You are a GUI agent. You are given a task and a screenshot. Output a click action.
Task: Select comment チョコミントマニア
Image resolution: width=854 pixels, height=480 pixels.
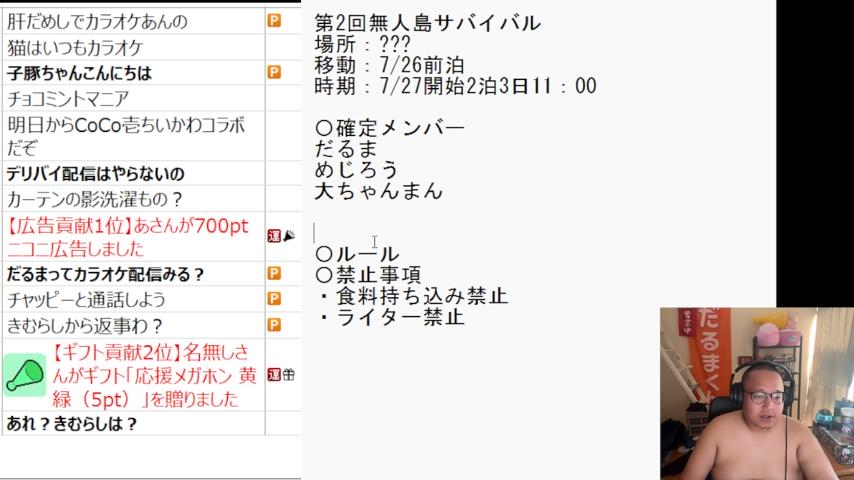pos(68,99)
